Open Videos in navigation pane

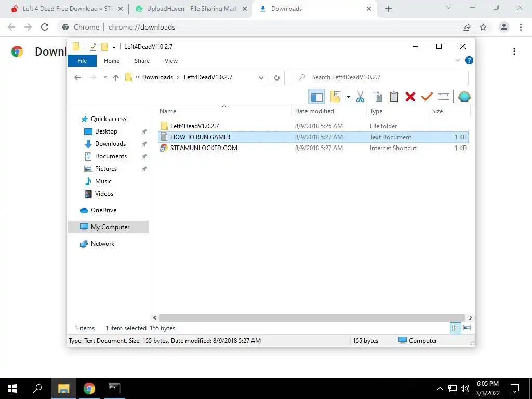coord(104,194)
